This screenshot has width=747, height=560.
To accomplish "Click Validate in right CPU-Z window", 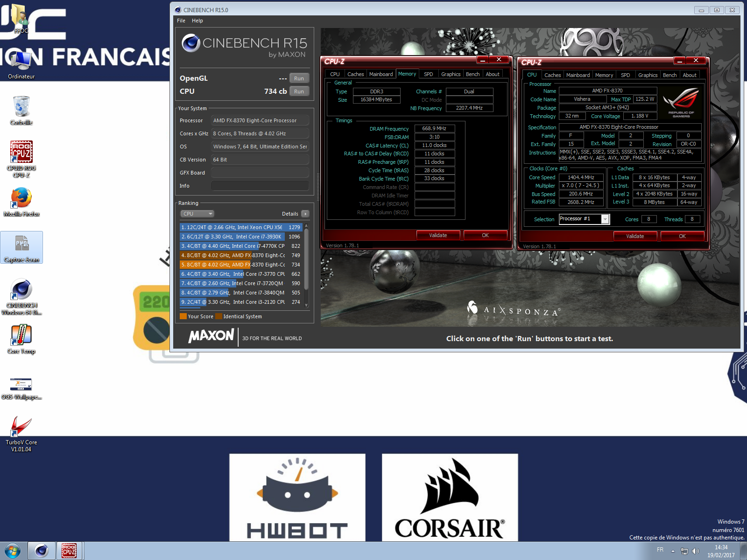I will (635, 236).
